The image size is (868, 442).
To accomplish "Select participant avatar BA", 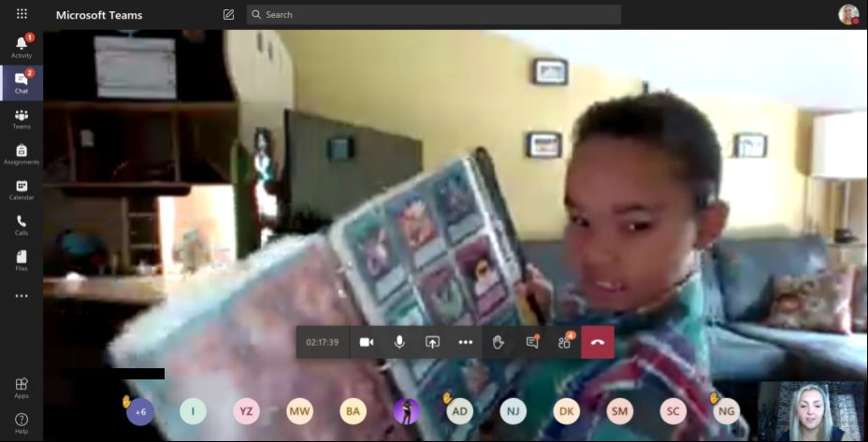I will point(353,411).
